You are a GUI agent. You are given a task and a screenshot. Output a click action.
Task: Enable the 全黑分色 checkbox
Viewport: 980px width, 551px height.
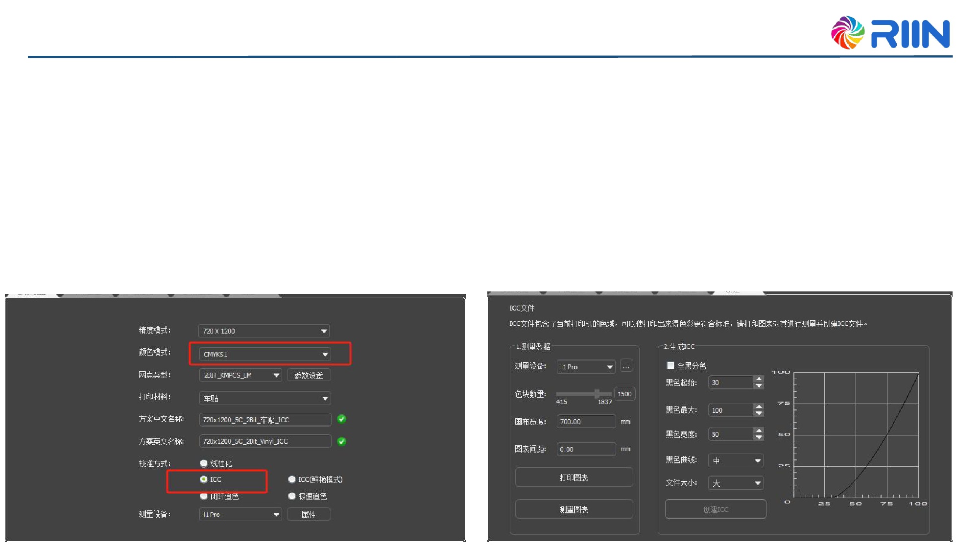tap(670, 365)
